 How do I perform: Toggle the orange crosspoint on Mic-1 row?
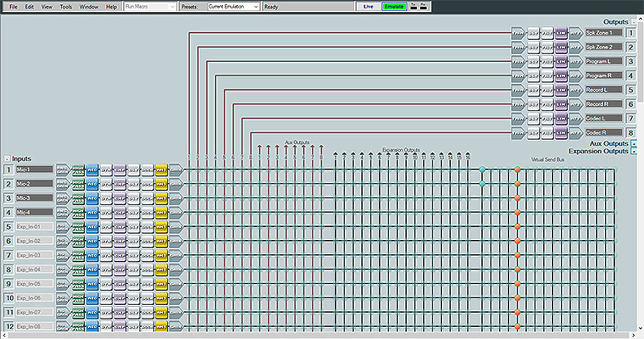[x=517, y=169]
